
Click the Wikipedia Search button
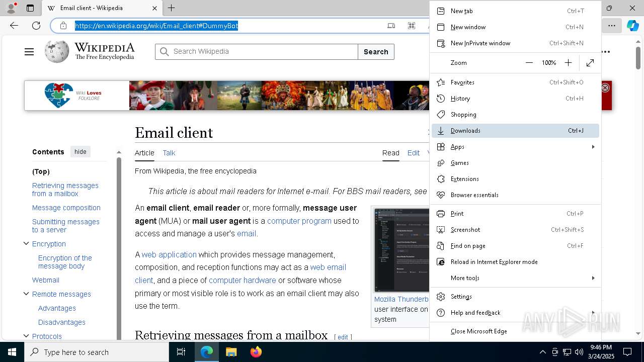click(376, 52)
